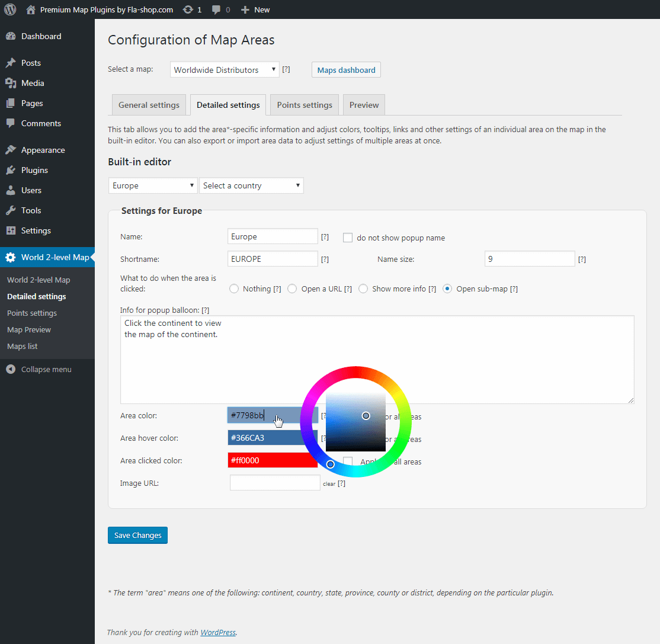Click the plus icon beside New
660x644 pixels.
[x=245, y=9]
